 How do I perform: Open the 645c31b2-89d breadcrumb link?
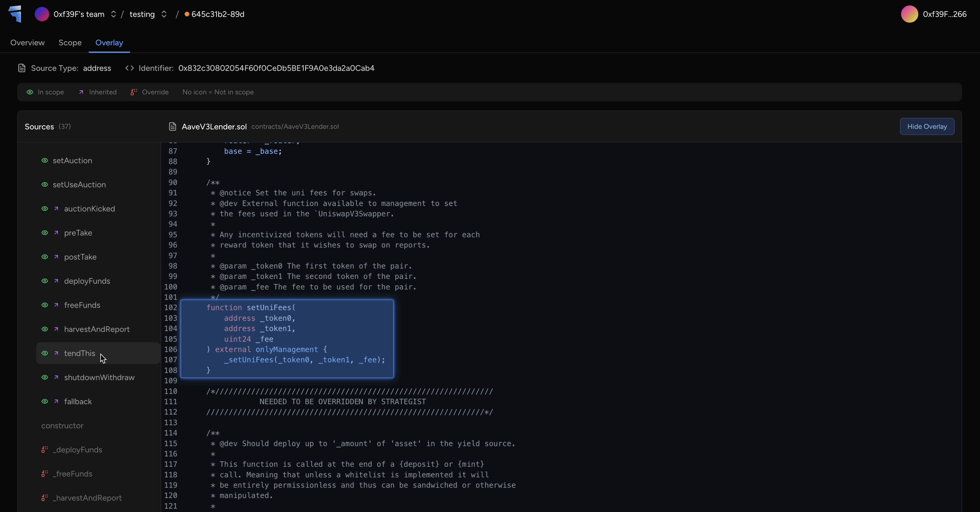pyautogui.click(x=218, y=14)
